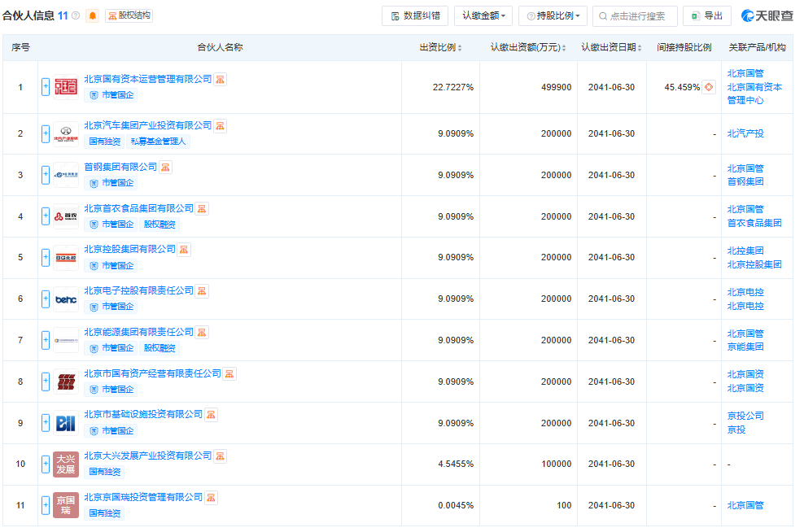The width and height of the screenshot is (804, 532).
Task: Click structure icon beside 北京大兴发展产业投资有限公司
Action: click(220, 456)
